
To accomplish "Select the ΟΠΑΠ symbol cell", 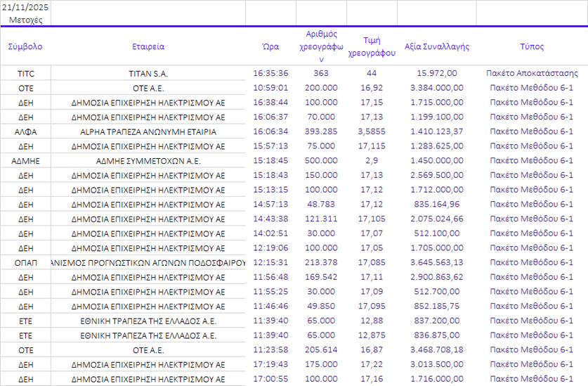I will tap(25, 262).
